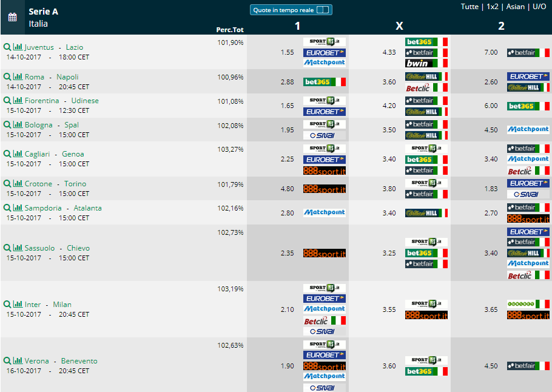Open magnifier icon for Verona - Benevento
This screenshot has width=552, height=392.
(7, 360)
